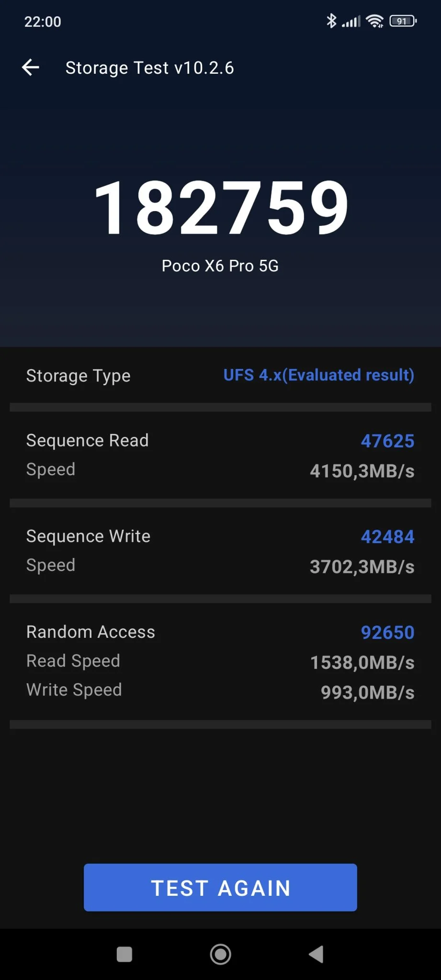Tap the UFS 4.x evaluated result link
441x980 pixels.
318,375
